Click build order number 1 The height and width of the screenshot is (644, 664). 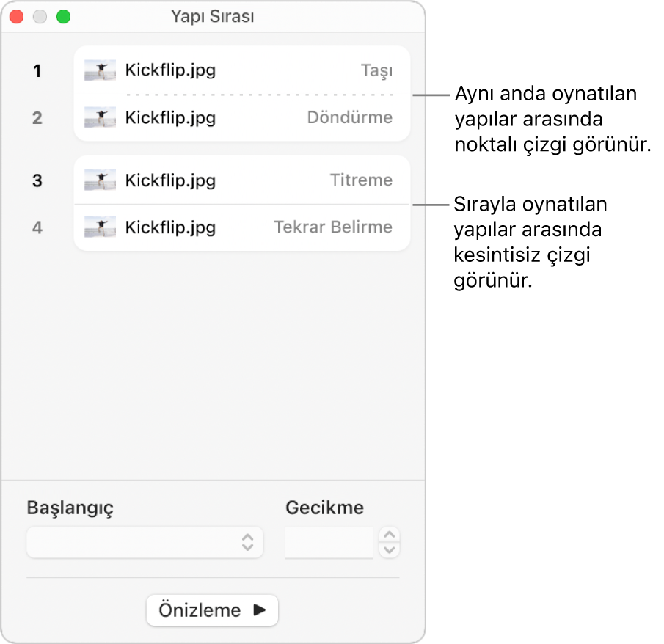pos(37,70)
